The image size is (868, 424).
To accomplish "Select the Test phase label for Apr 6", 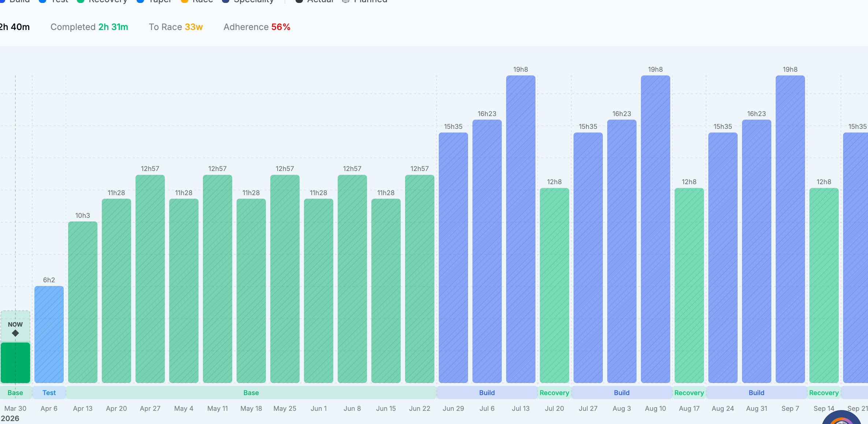I will pyautogui.click(x=49, y=393).
